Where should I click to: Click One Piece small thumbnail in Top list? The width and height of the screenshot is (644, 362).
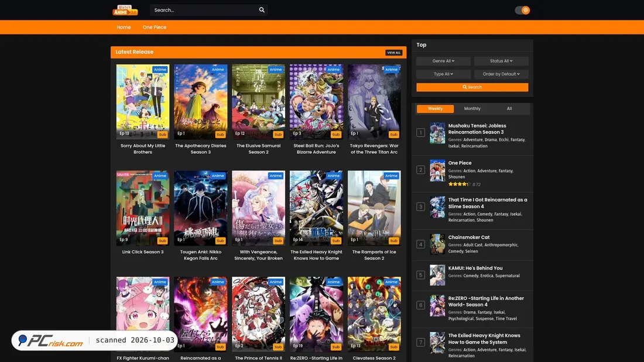point(437,170)
